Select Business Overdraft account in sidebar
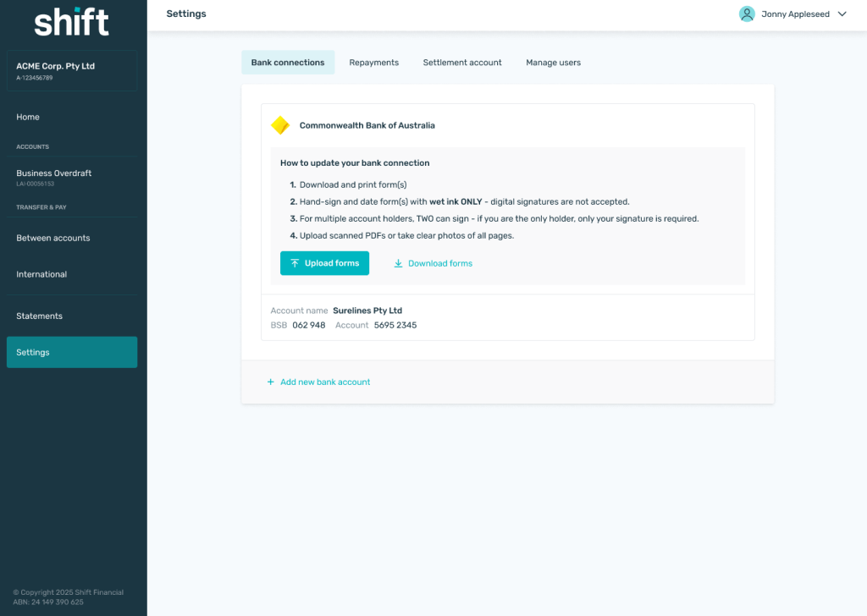The width and height of the screenshot is (867, 616). (x=72, y=178)
